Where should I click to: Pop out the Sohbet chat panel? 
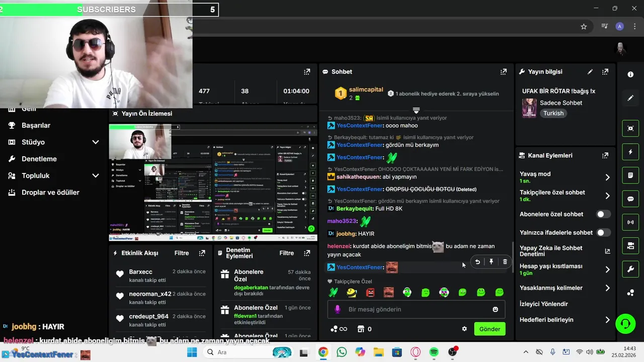coord(503,72)
